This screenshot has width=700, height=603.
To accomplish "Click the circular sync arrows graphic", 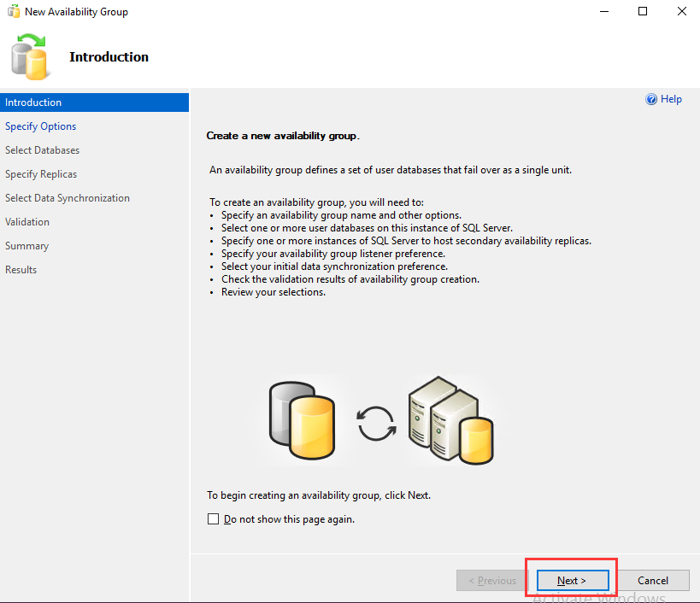I will [376, 424].
